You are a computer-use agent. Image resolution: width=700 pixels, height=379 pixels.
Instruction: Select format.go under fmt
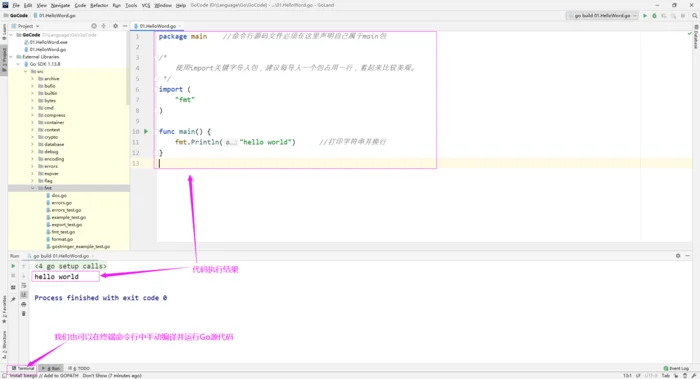click(59, 239)
